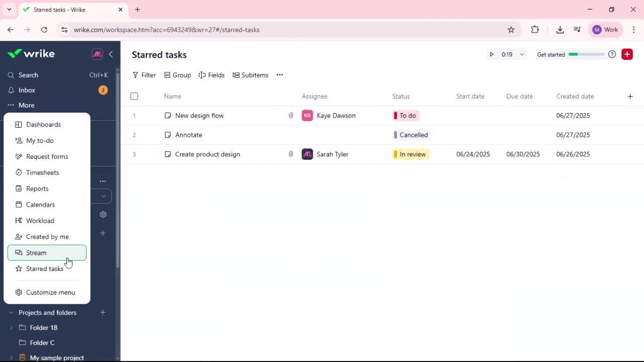Click the sidebar scrollbar
This screenshot has width=644, height=362.
click(x=118, y=171)
